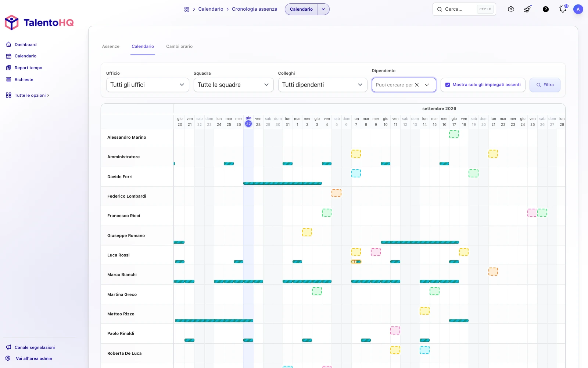Expand the Calendario view dropdown arrow
Screen dimensions: 588x368
click(323, 9)
